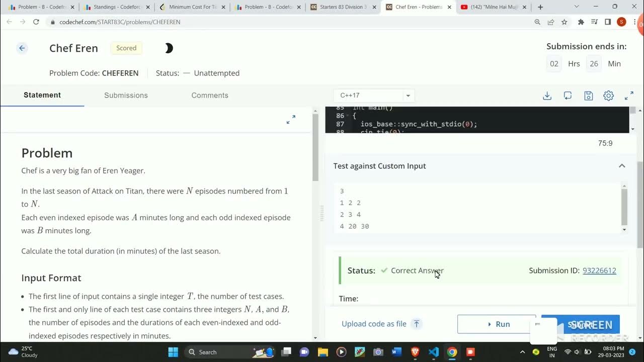This screenshot has width=644, height=362.
Task: Click the ENG IN language indicator
Action: pos(552,352)
